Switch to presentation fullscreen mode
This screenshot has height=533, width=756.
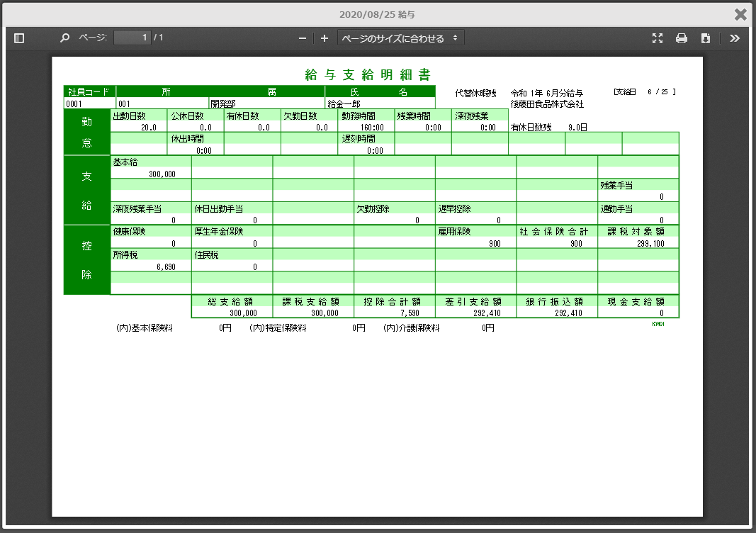[x=657, y=38]
